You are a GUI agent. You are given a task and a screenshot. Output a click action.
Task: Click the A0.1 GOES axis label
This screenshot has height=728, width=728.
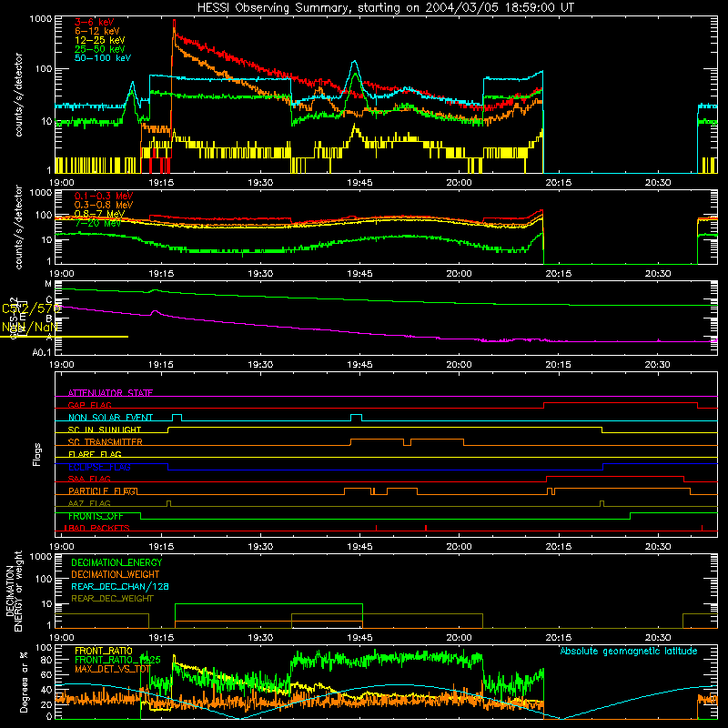tap(42, 353)
